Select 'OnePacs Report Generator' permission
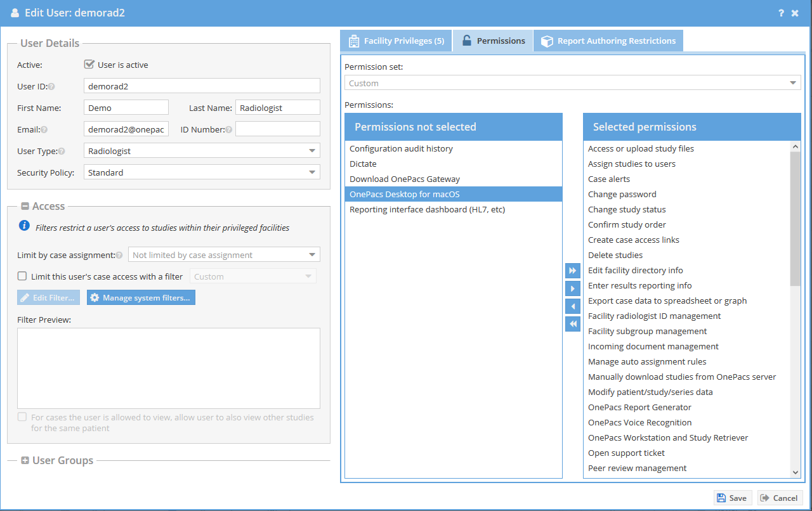This screenshot has width=812, height=511. [687, 407]
